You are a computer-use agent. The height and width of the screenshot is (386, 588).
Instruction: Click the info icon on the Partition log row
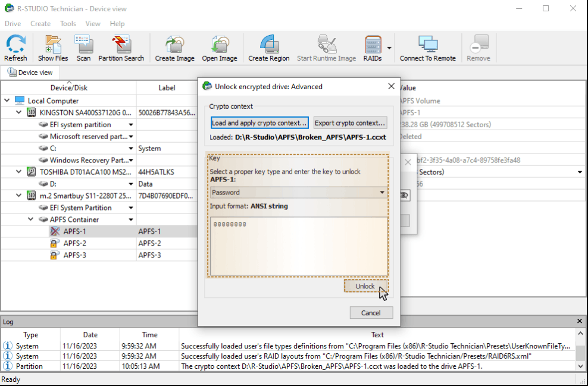(8, 366)
